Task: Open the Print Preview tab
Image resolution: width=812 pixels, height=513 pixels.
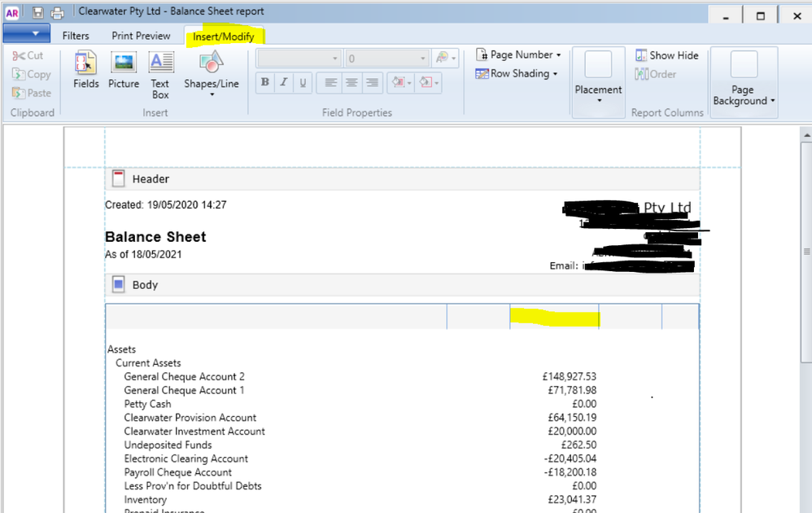Action: pos(141,36)
